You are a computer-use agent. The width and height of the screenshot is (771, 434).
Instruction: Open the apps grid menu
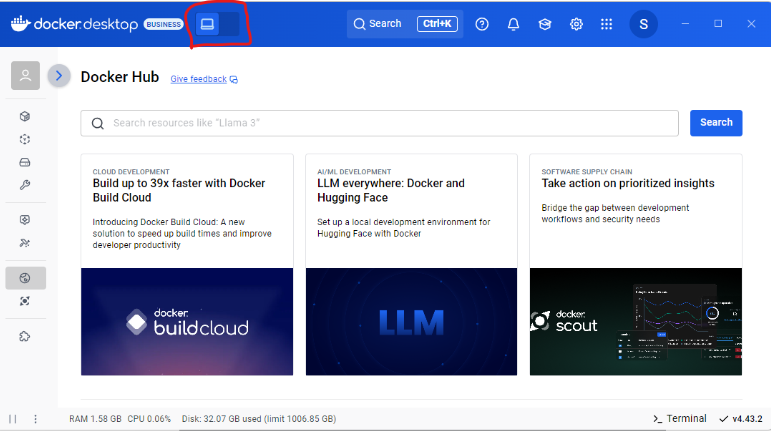(607, 24)
